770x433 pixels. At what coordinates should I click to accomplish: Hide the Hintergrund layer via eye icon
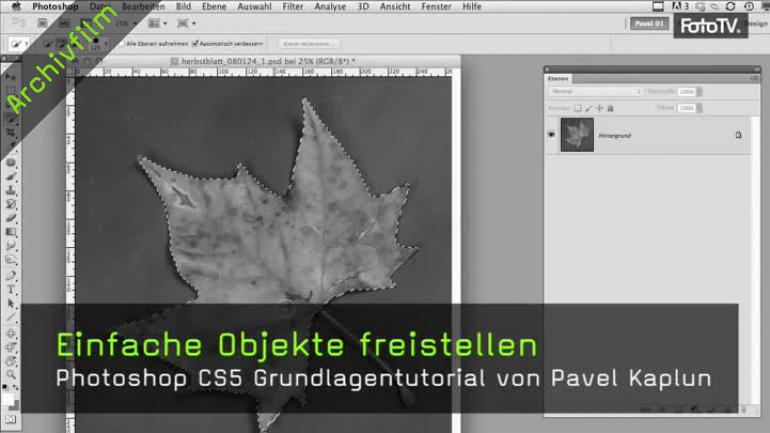click(551, 135)
